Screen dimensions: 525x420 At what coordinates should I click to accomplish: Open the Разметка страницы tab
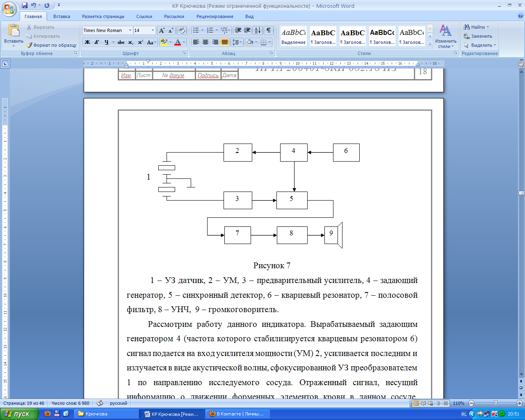[103, 16]
